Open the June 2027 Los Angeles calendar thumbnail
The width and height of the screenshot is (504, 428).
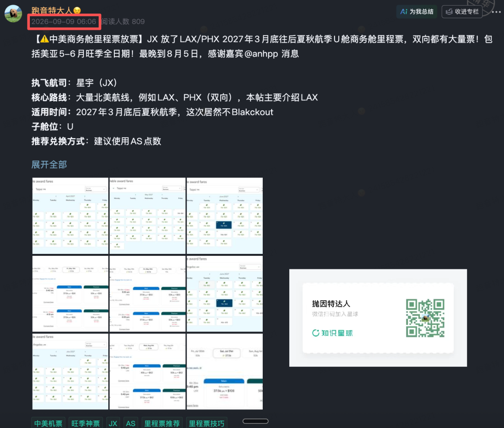(x=224, y=294)
